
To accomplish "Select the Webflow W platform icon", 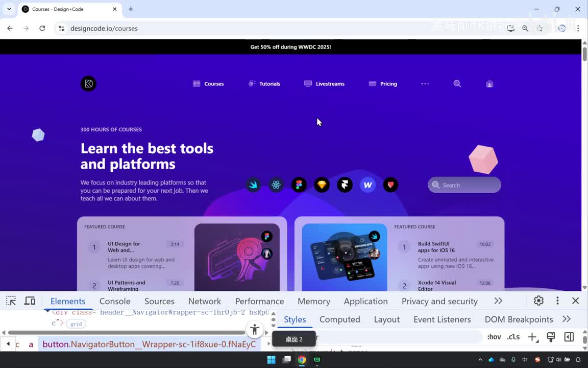I will coord(367,185).
